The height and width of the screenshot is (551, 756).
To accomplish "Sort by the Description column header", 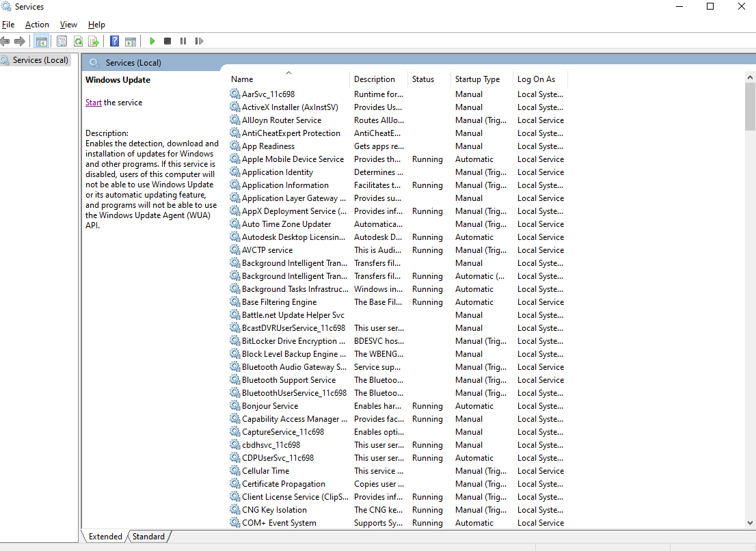I will [379, 79].
